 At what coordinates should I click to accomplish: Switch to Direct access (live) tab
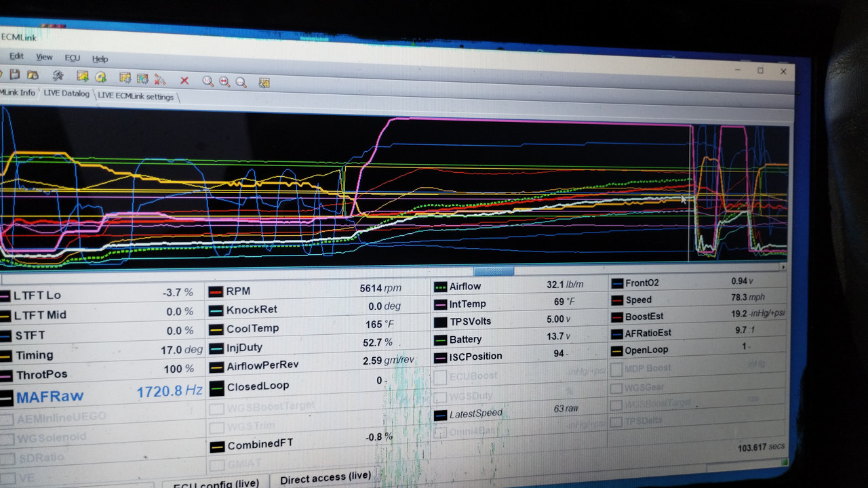pyautogui.click(x=325, y=477)
